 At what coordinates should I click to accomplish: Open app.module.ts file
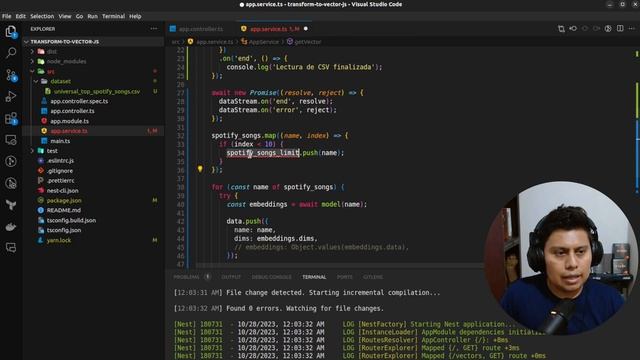pyautogui.click(x=69, y=121)
